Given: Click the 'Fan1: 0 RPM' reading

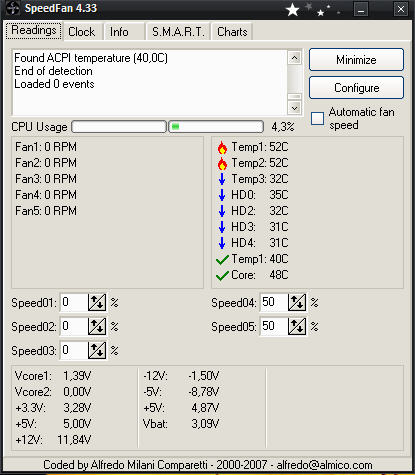Looking at the screenshot, I should (46, 147).
